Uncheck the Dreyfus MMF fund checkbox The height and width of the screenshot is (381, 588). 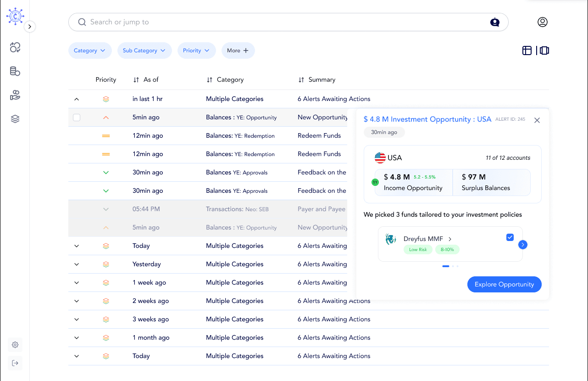510,237
